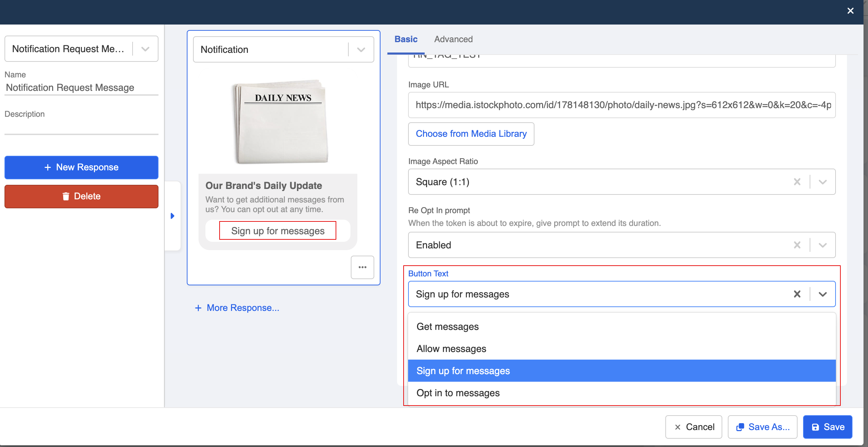This screenshot has height=447, width=868.
Task: Close the dialog with the top-right X
Action: tap(850, 11)
